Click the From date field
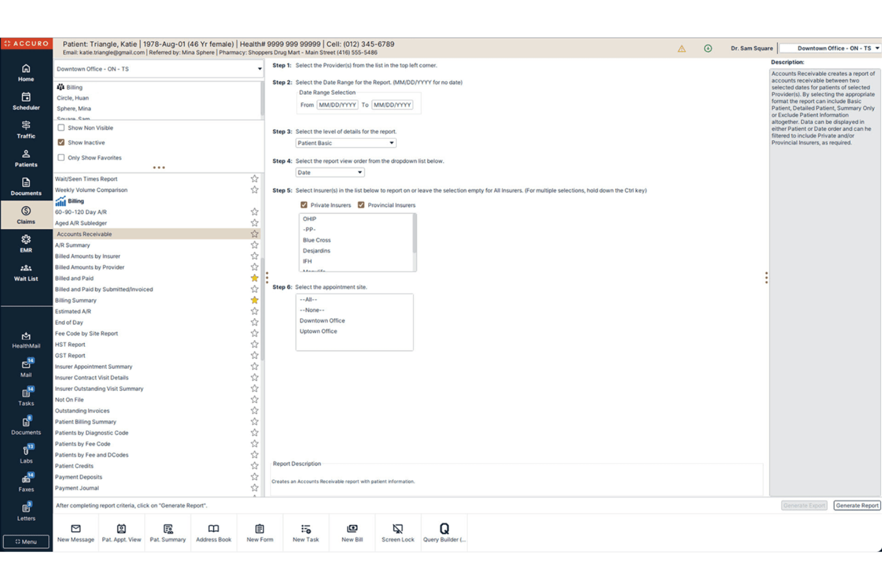This screenshot has width=882, height=588. click(337, 105)
